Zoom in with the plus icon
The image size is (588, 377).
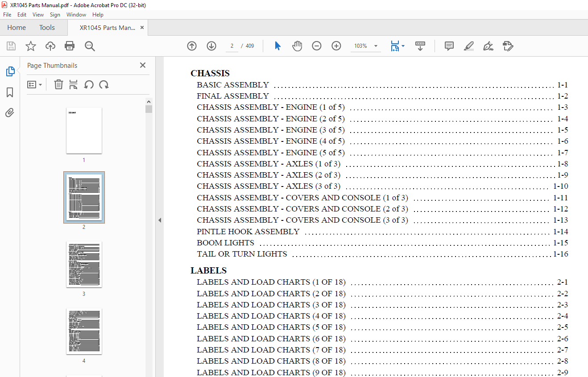tap(336, 46)
